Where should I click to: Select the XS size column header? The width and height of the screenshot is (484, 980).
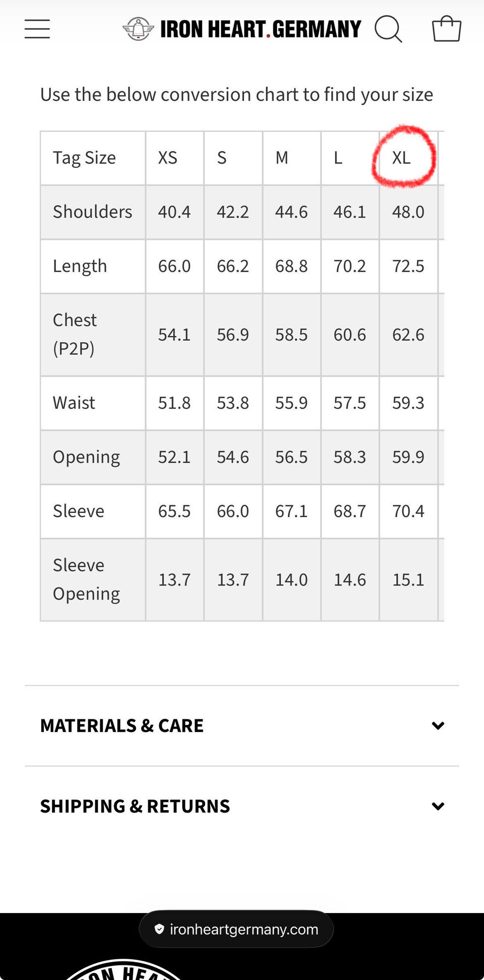pyautogui.click(x=168, y=158)
